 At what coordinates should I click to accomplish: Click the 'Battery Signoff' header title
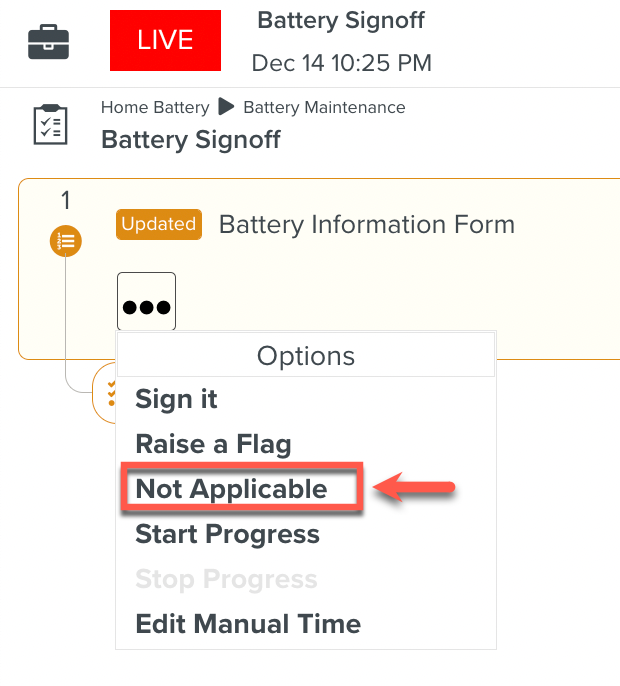(341, 20)
